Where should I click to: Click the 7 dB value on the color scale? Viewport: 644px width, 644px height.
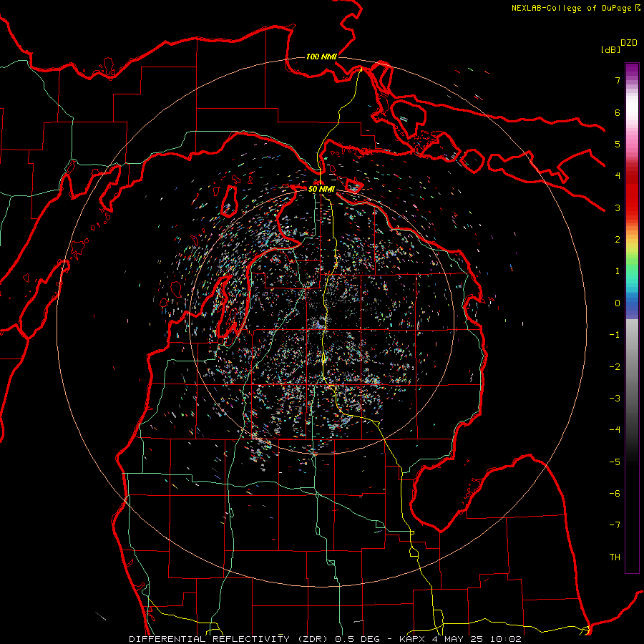coord(618,80)
